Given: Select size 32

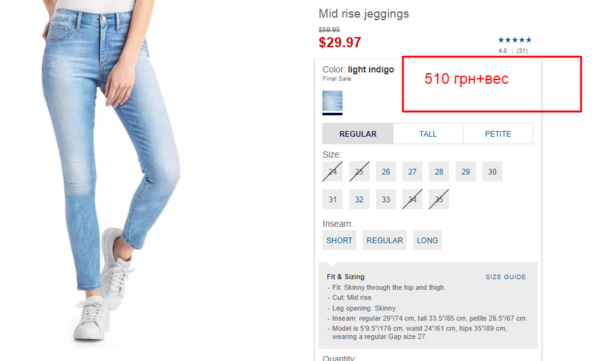Looking at the screenshot, I should click(359, 199).
